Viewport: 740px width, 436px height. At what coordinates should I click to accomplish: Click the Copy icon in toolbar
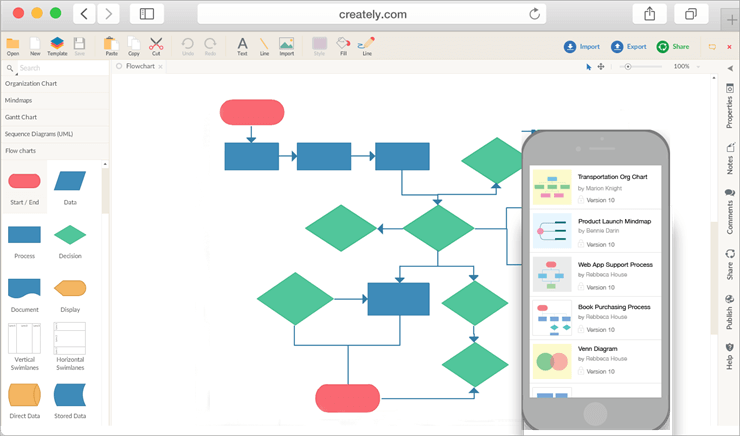[x=134, y=46]
